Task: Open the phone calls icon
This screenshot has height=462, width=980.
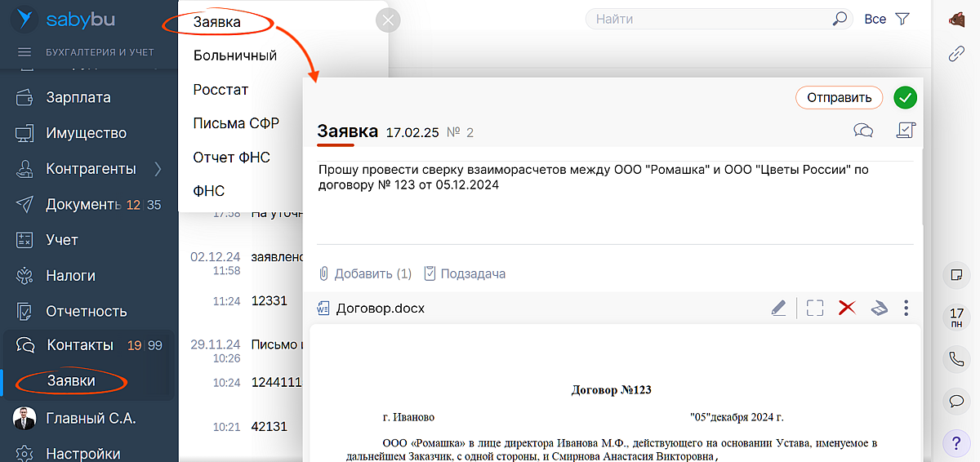Action: click(955, 358)
